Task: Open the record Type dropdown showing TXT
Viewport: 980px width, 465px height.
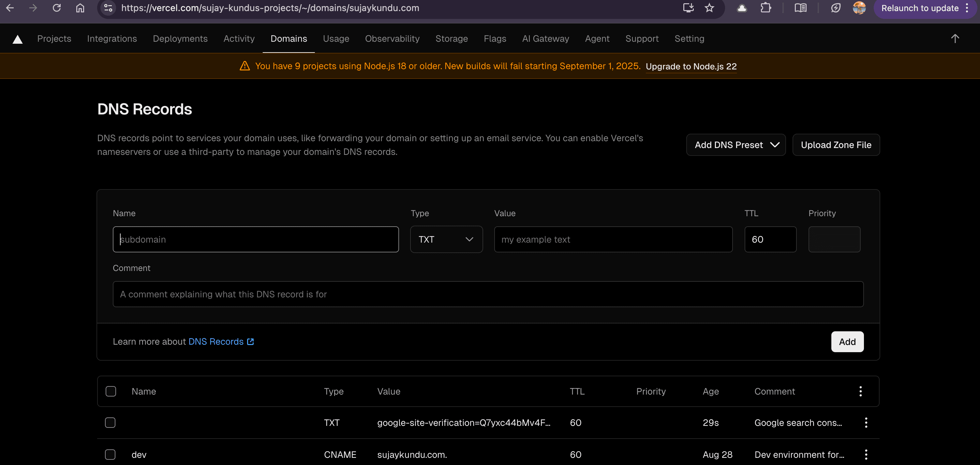Action: [446, 239]
